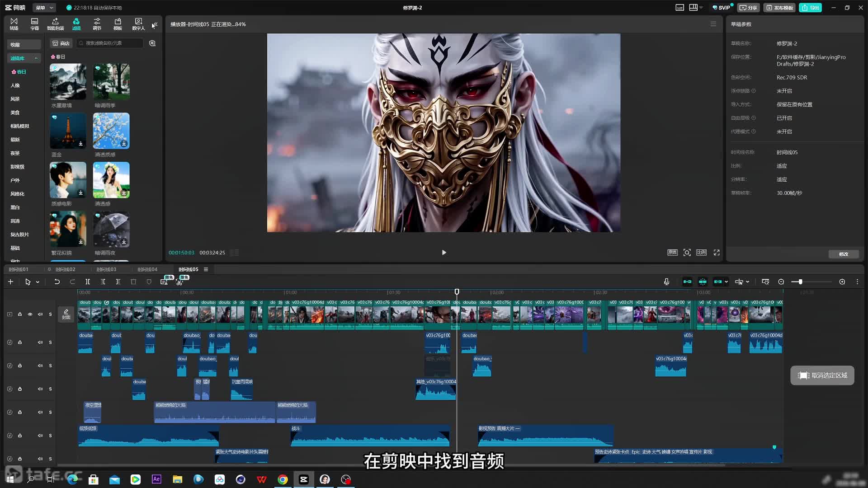Open the 商店 store button
The height and width of the screenshot is (488, 868).
point(61,43)
